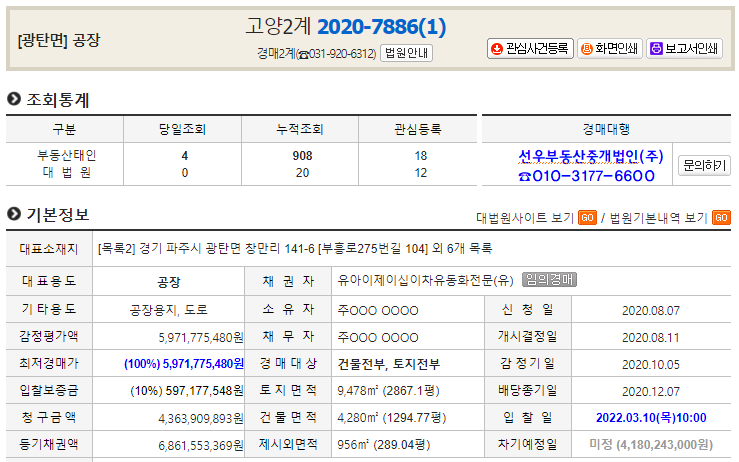The image size is (739, 462).
Task: Click registered claim 6,861,553,369원
Action: point(201,445)
